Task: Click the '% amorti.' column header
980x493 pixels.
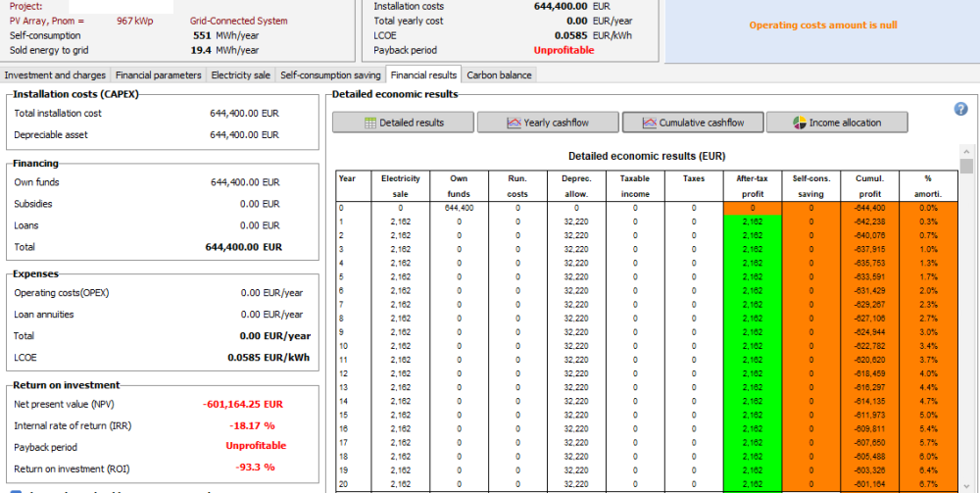Action: point(929,186)
